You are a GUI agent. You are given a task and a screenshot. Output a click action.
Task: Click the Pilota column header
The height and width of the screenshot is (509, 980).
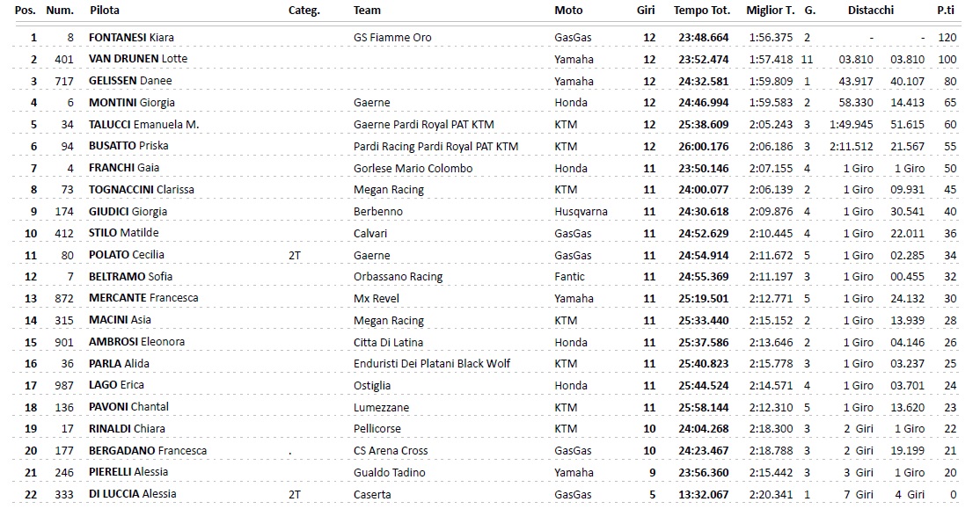coord(105,11)
